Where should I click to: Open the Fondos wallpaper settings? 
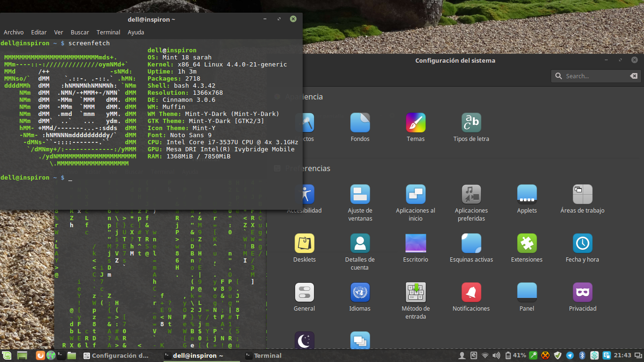click(360, 123)
